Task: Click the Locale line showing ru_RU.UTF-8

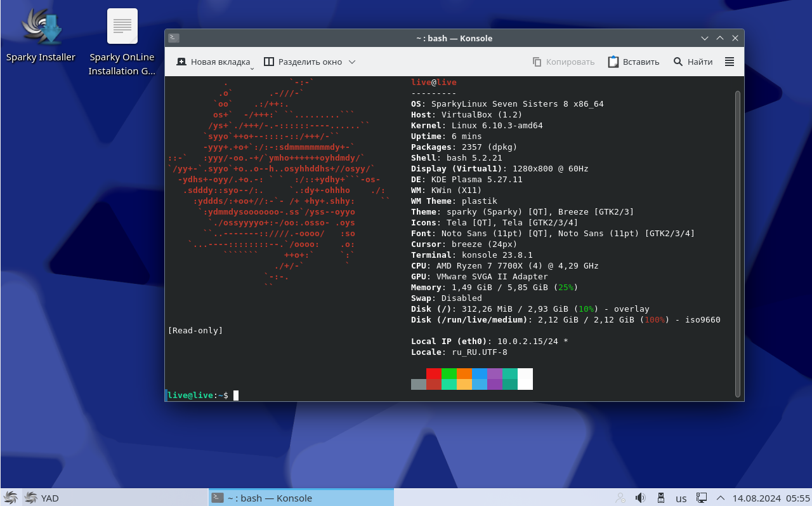Action: click(x=459, y=352)
